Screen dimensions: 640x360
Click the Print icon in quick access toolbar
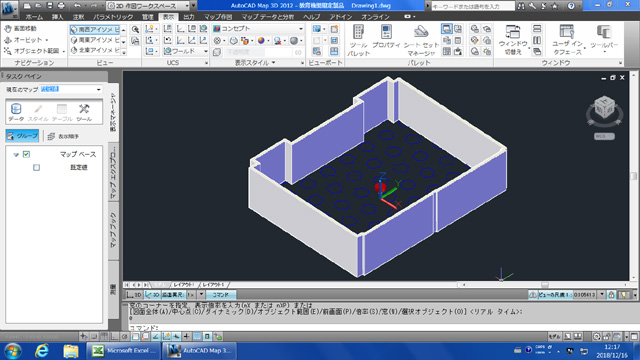coord(61,6)
